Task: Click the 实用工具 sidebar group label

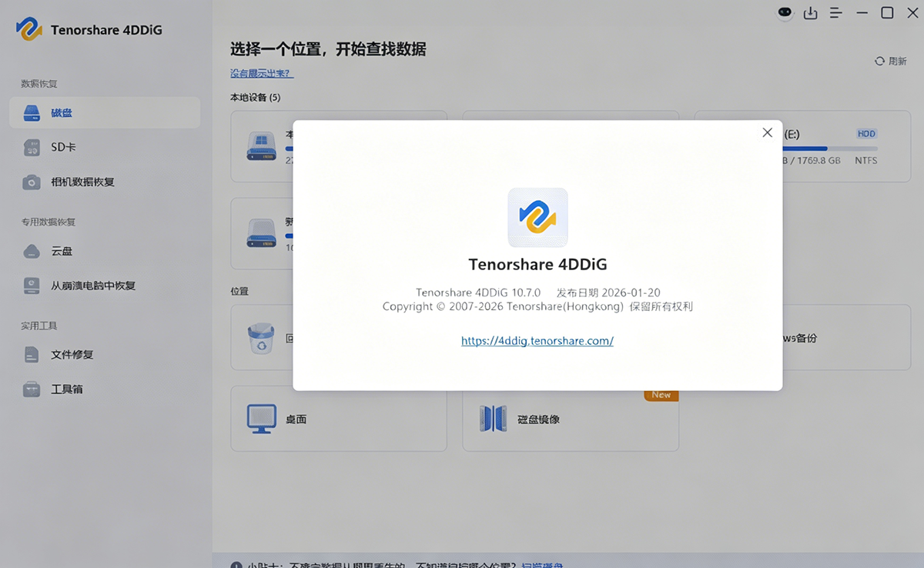Action: click(x=39, y=326)
